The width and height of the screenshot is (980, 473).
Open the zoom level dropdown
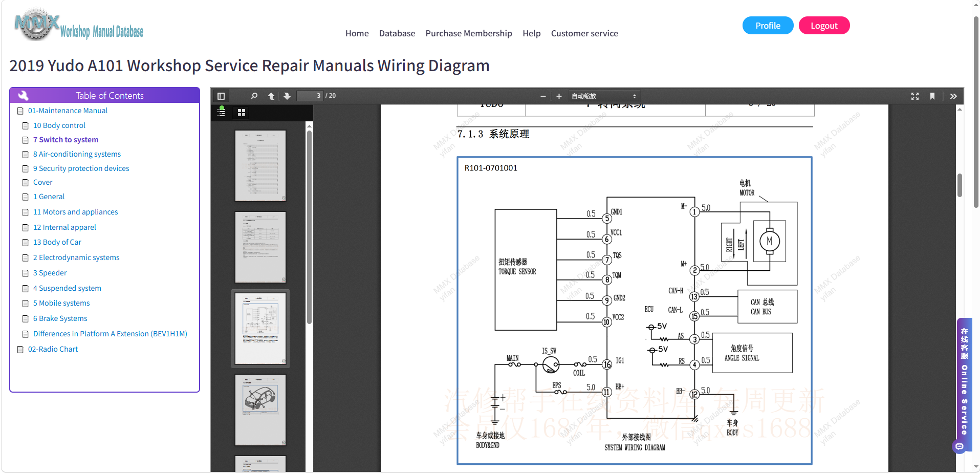coord(604,96)
